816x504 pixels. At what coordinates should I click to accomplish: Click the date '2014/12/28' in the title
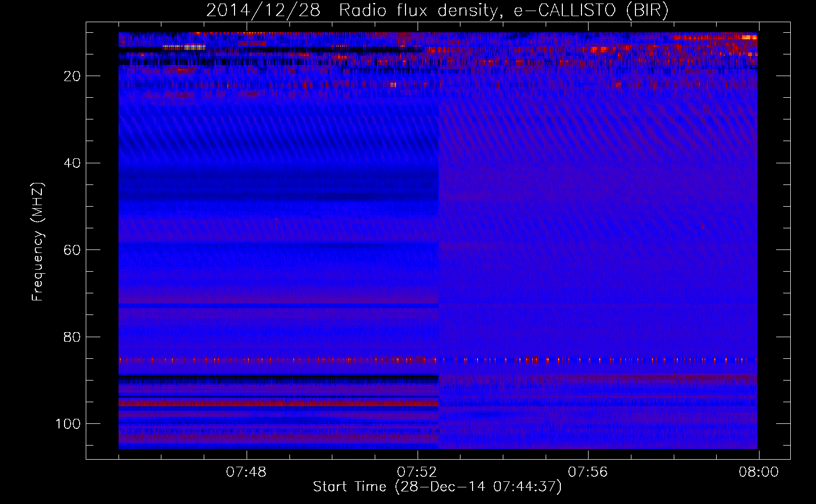tap(263, 11)
